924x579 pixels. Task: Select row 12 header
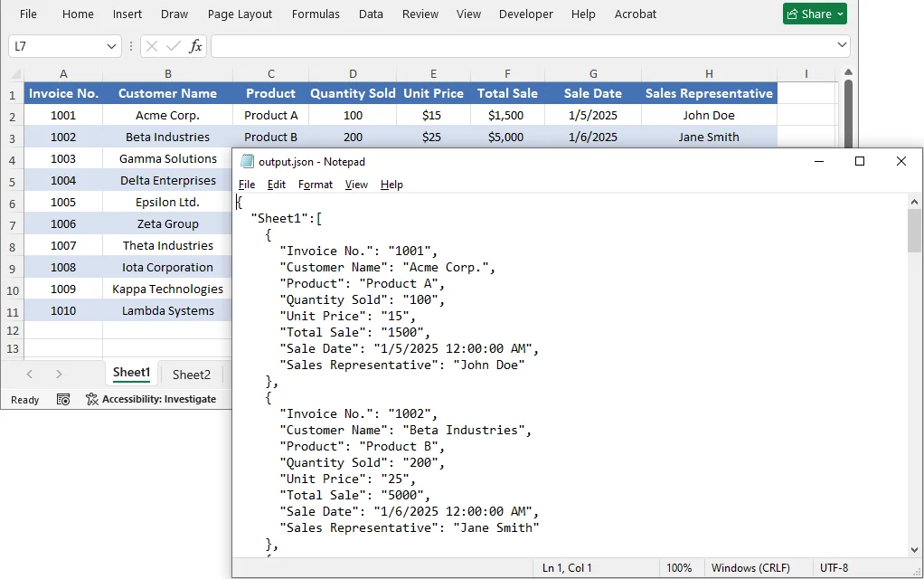pyautogui.click(x=12, y=331)
